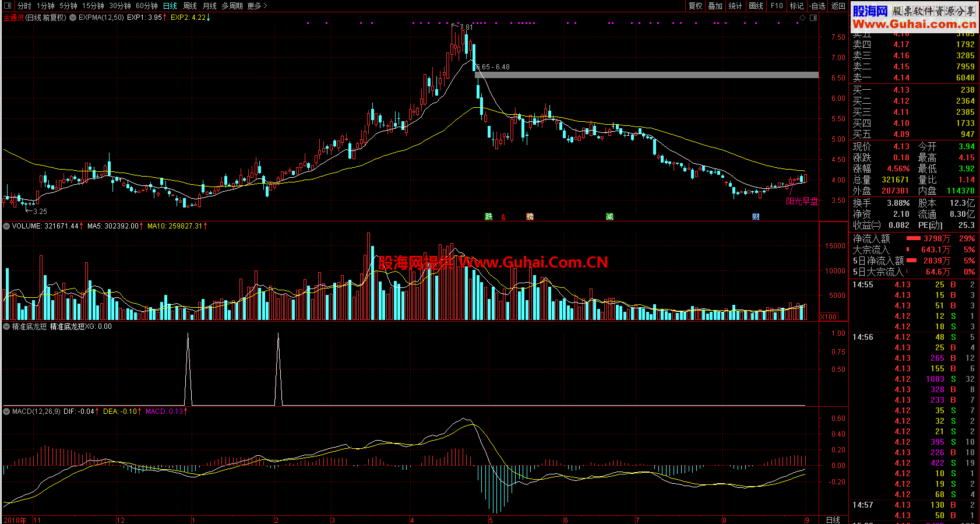Click the 1083 S trade tick row
Screen dimensions: 980x524
point(914,379)
